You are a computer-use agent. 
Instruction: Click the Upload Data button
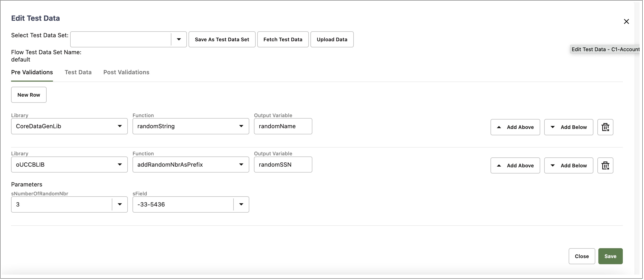(332, 40)
